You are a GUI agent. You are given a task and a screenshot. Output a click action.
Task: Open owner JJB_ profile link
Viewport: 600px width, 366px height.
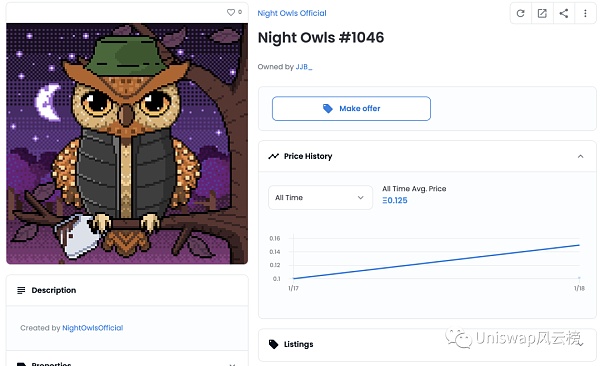tap(304, 67)
